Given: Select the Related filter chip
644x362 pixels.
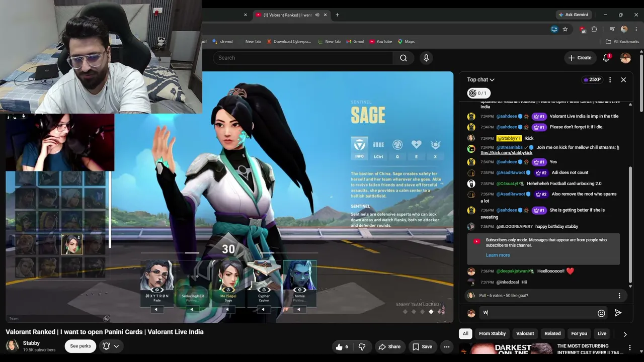Looking at the screenshot, I should coord(552,333).
